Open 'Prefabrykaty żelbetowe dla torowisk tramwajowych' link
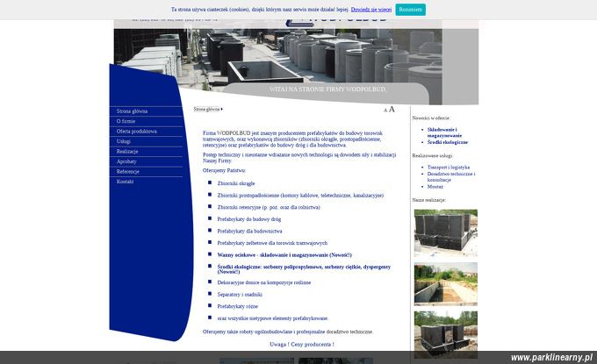This screenshot has height=364, width=597. (272, 243)
